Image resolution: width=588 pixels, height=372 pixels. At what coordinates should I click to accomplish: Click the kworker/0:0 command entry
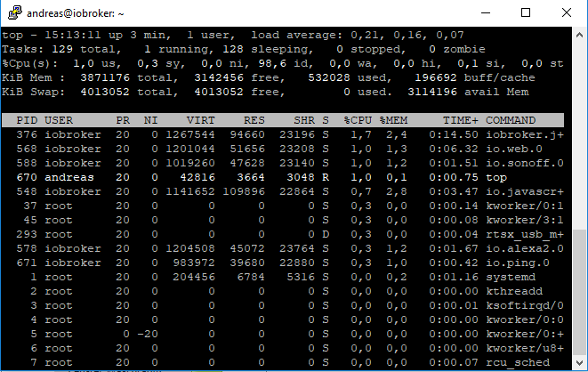[525, 319]
